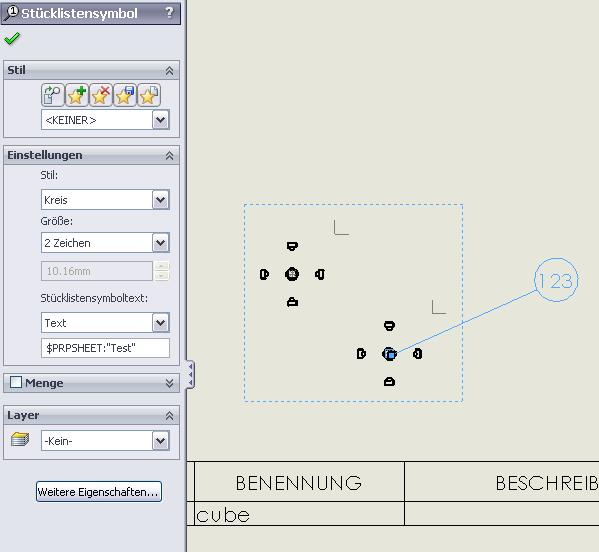The image size is (599, 552).
Task: Click the apply default style icon
Action: 52,95
